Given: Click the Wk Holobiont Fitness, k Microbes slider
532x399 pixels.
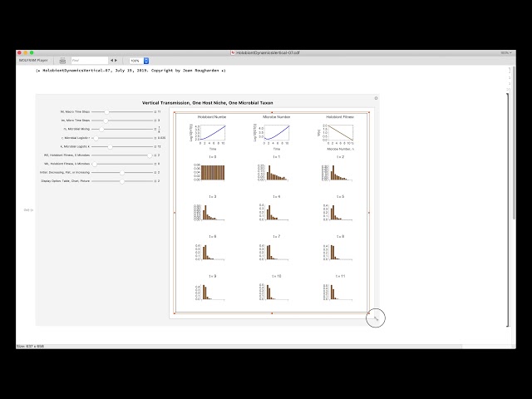Looking at the screenshot, I should [122, 164].
